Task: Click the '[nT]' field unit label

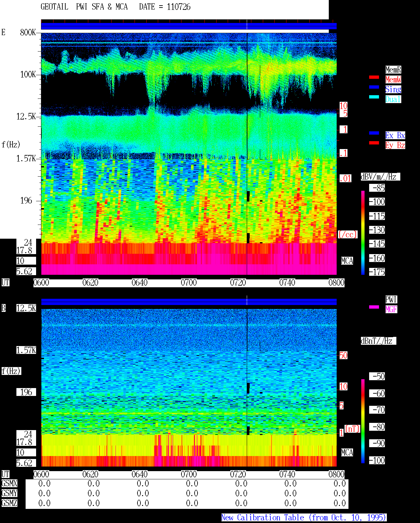Action: pyautogui.click(x=352, y=429)
